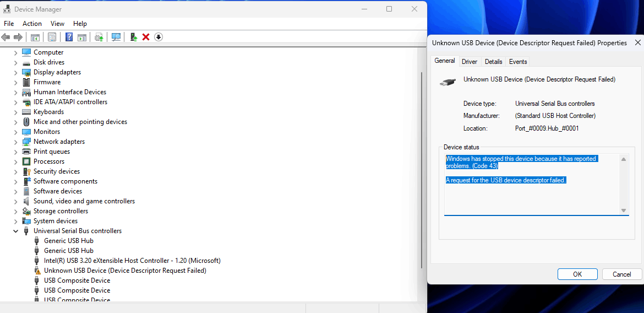This screenshot has height=313, width=644.
Task: Click the System devices icon
Action: (26, 221)
